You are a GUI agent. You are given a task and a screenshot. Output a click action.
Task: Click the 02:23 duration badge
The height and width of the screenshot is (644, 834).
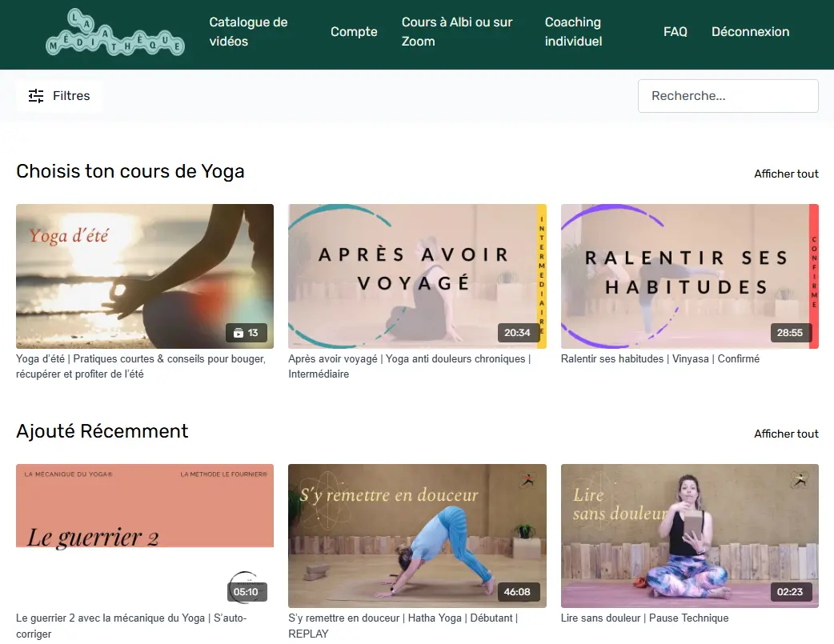[x=790, y=592]
